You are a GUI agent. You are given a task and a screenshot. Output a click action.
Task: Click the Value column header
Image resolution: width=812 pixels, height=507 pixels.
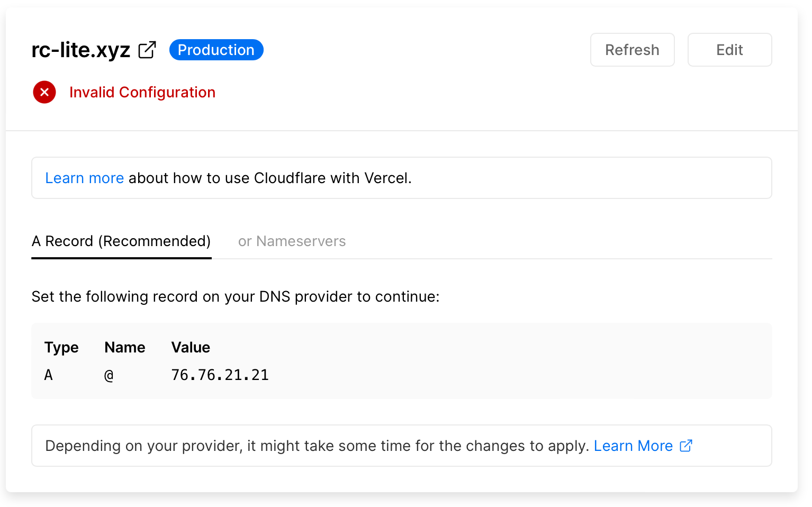(x=191, y=347)
